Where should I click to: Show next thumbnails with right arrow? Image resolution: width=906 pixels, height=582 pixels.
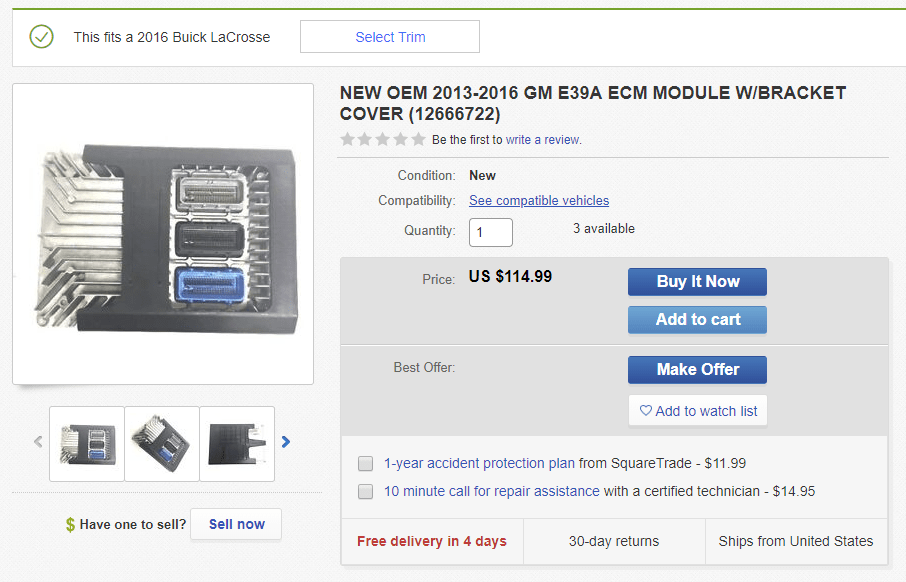286,441
